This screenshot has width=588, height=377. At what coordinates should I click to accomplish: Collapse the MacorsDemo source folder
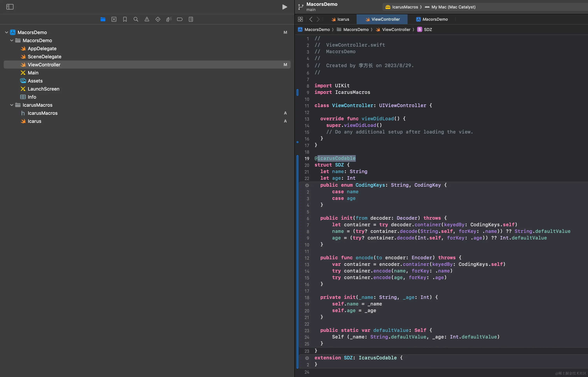(12, 40)
